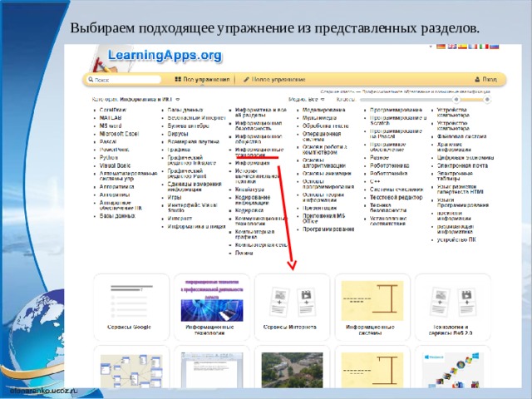The image size is (532, 399).
Task: Open Операционная система section
Action: [x=322, y=136]
